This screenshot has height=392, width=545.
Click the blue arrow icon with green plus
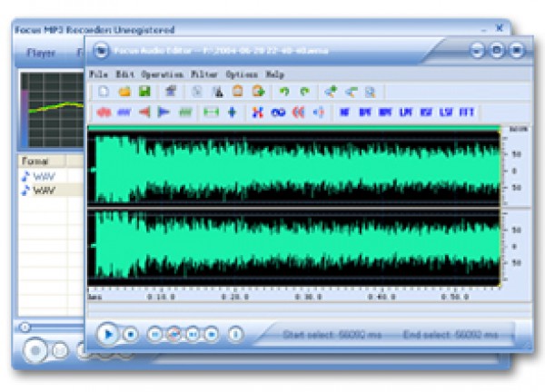coord(331,92)
